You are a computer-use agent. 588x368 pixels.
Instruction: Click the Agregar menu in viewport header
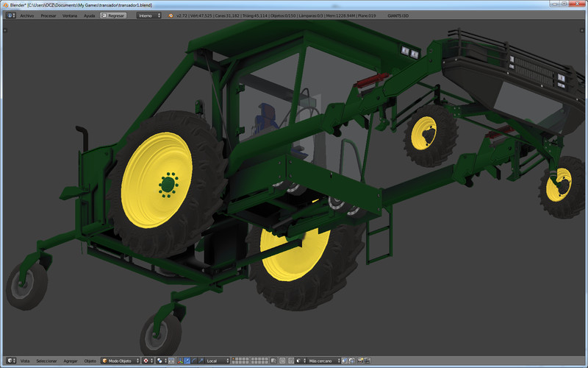click(x=71, y=361)
